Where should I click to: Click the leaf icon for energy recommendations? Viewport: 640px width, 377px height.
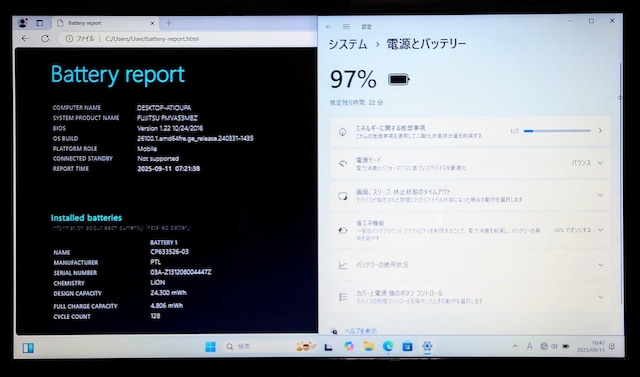click(343, 132)
